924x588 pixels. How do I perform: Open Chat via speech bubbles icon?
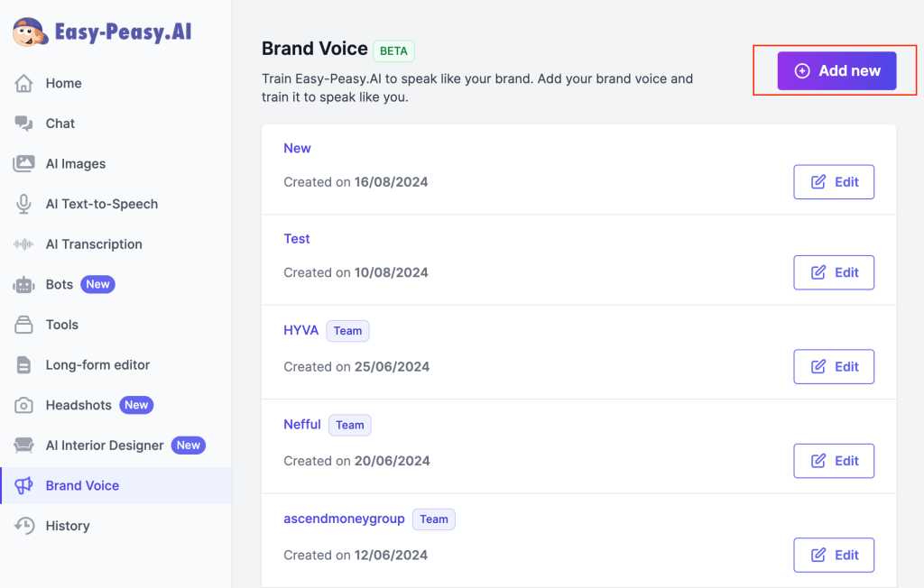[x=24, y=124]
